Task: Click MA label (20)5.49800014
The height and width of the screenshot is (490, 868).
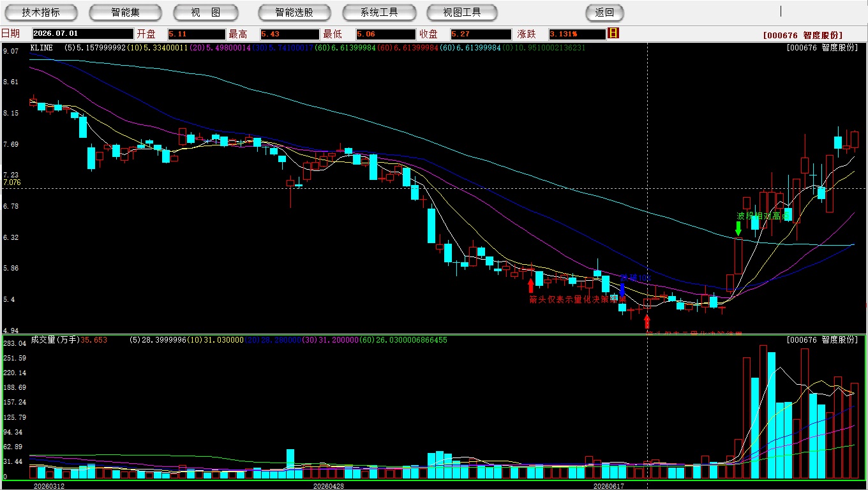Action: [x=220, y=48]
